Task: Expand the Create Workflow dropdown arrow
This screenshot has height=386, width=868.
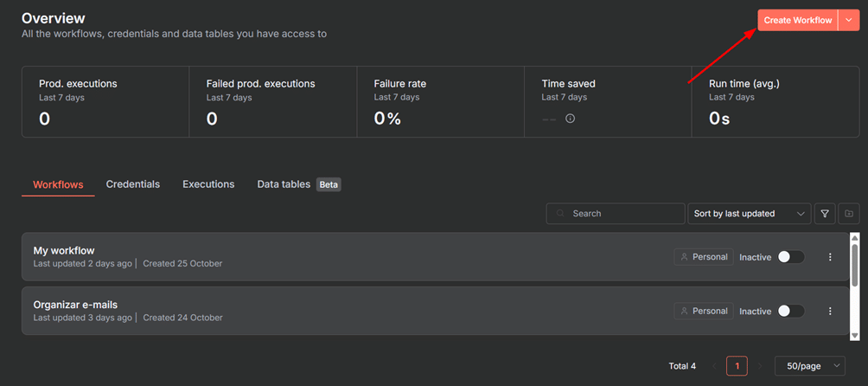Action: tap(849, 21)
